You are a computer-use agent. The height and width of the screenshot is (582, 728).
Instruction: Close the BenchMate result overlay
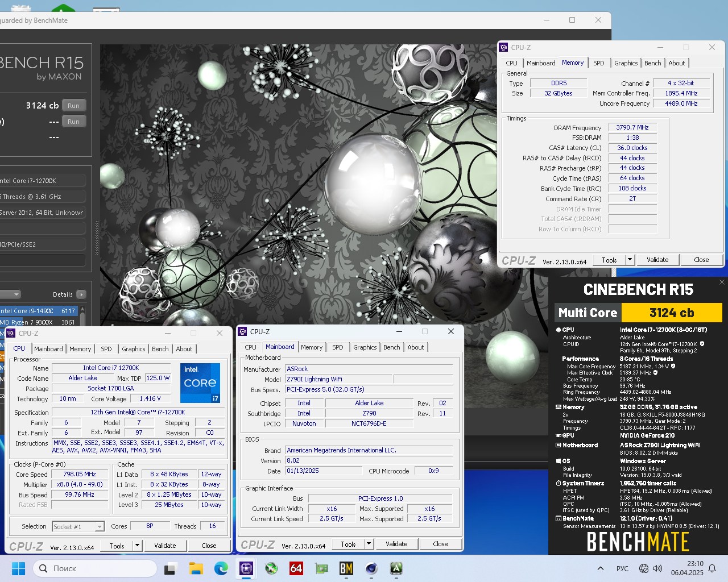pos(722,282)
